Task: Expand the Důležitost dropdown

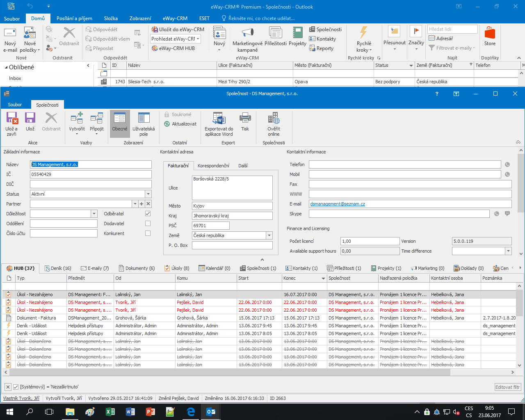Action: pyautogui.click(x=94, y=214)
